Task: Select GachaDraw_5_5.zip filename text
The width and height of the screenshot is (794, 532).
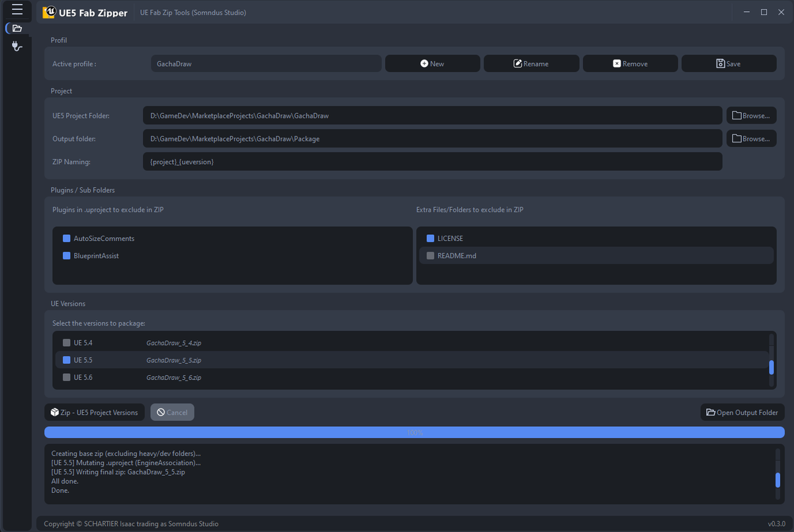Action: coord(173,360)
